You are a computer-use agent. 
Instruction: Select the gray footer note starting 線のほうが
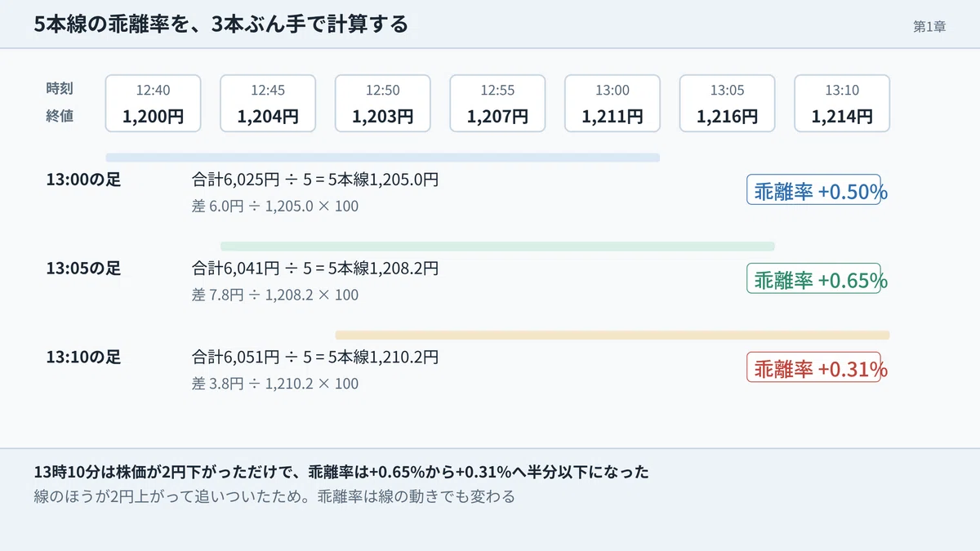pos(274,496)
